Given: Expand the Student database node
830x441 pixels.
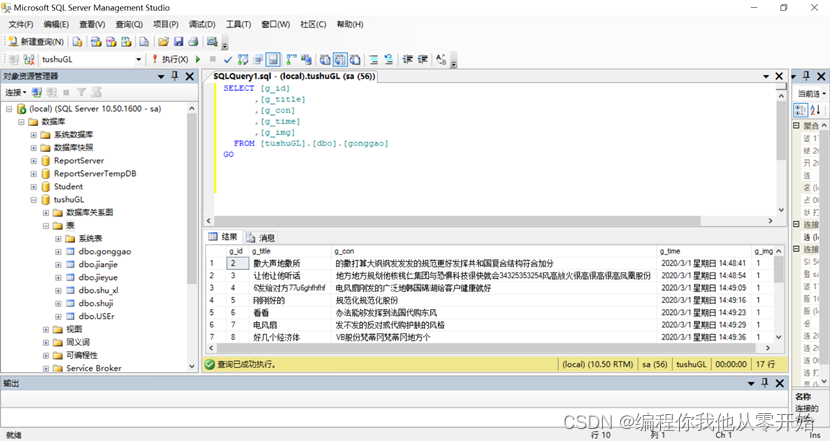Looking at the screenshot, I should [x=34, y=186].
